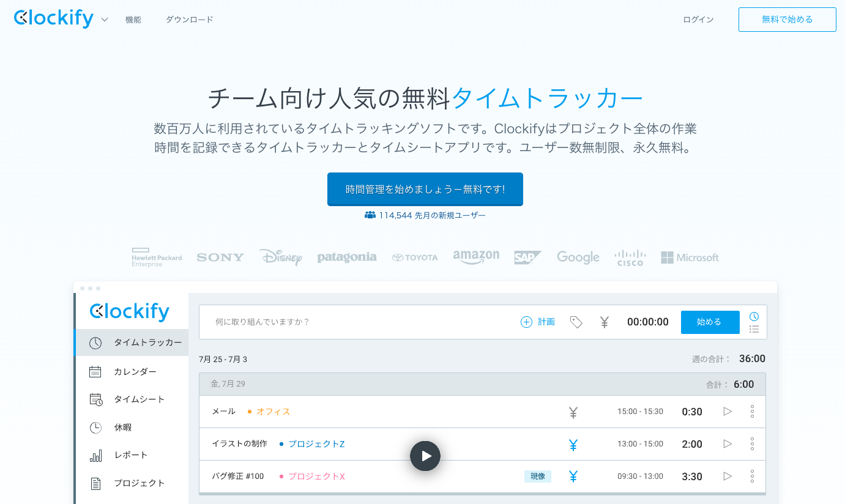Resume the バグ修正 #100 entry with play icon
This screenshot has height=504, width=845.
tap(728, 476)
